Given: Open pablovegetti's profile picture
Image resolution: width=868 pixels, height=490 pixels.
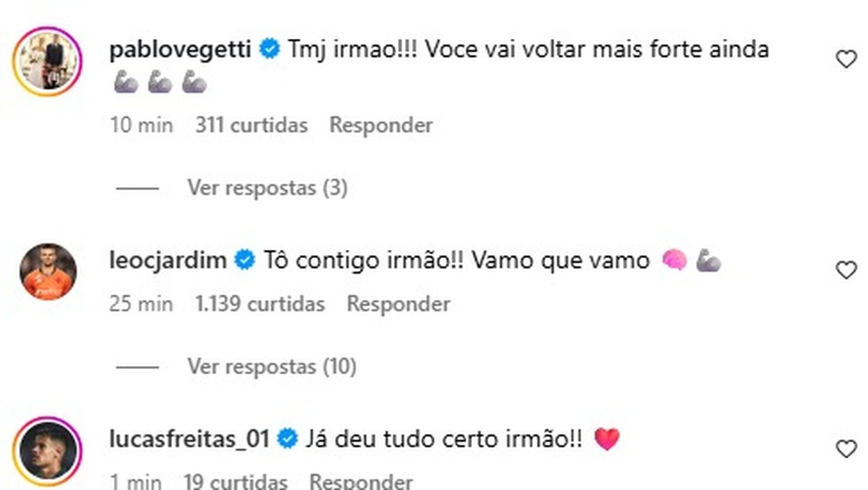Looking at the screenshot, I should click(x=49, y=61).
